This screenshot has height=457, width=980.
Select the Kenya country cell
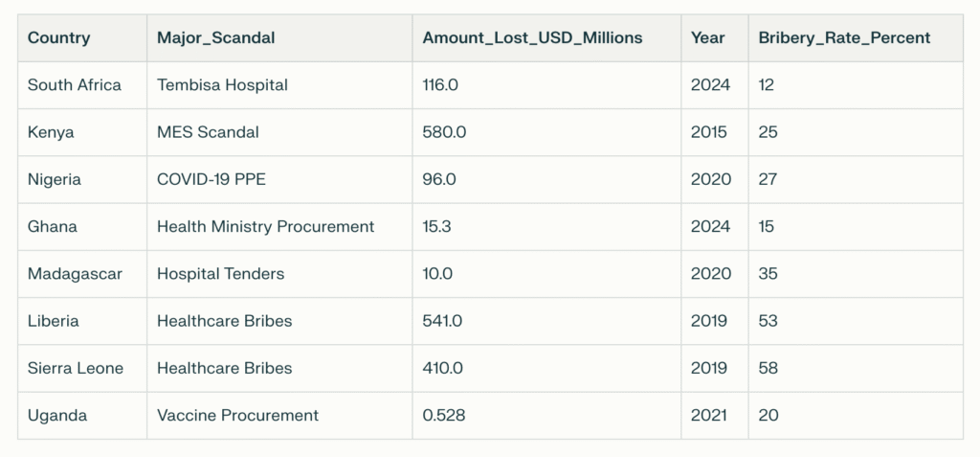tap(51, 132)
